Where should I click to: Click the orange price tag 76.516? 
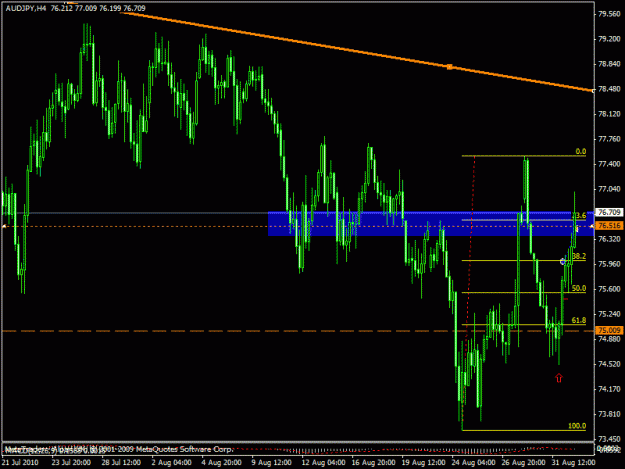point(609,226)
